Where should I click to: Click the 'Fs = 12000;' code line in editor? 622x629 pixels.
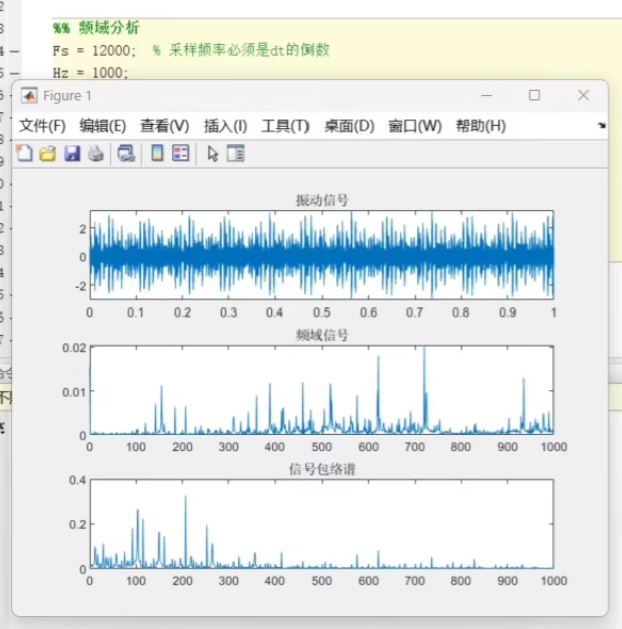(x=94, y=51)
